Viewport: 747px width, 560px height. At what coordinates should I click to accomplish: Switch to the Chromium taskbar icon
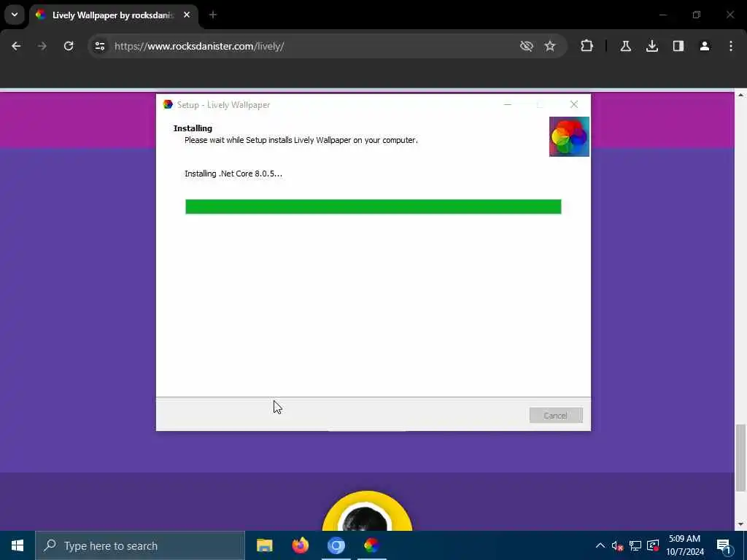tap(336, 545)
